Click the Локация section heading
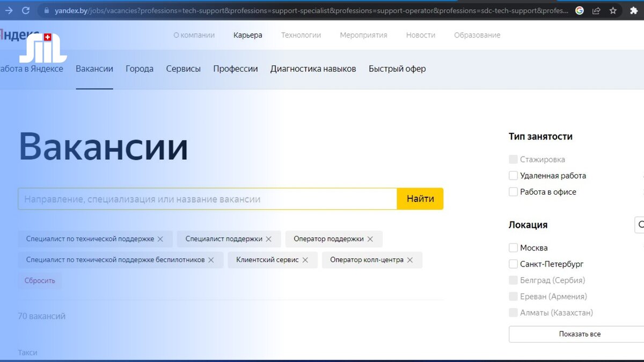 click(x=528, y=225)
